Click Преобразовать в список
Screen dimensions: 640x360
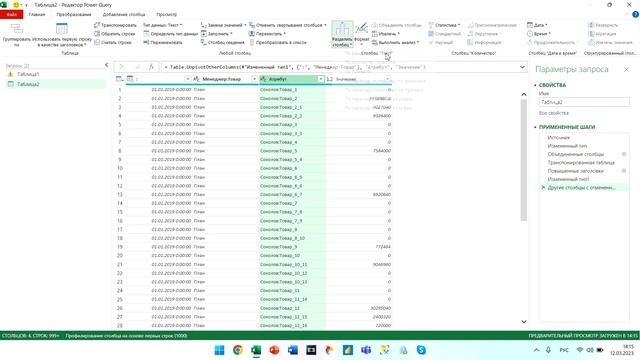[x=278, y=42]
